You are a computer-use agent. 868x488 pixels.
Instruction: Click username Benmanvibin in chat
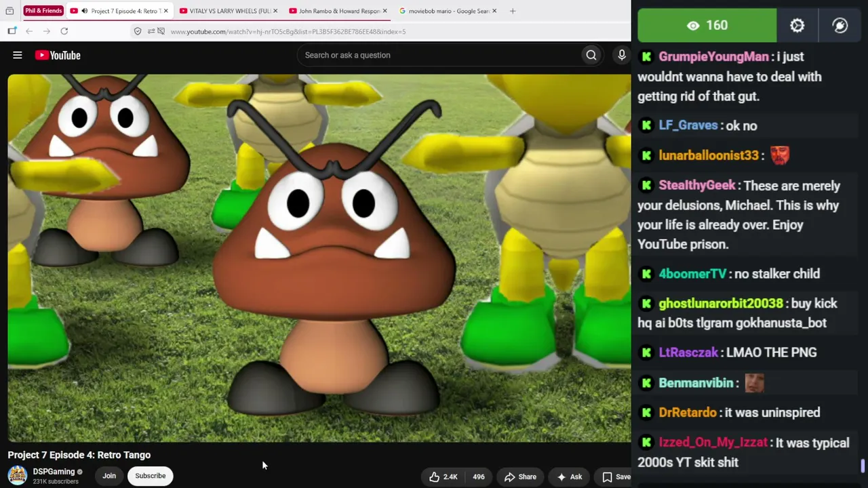tap(696, 383)
